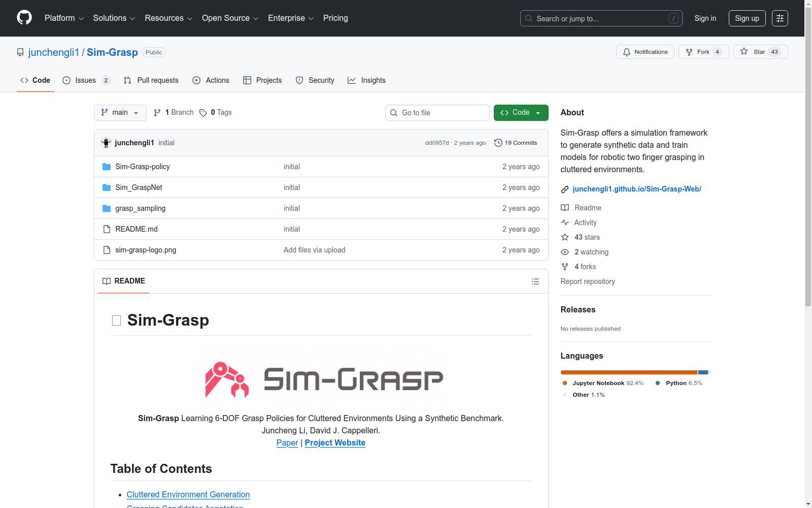The height and width of the screenshot is (508, 812).
Task: Switch to the Insights tab
Action: point(366,80)
